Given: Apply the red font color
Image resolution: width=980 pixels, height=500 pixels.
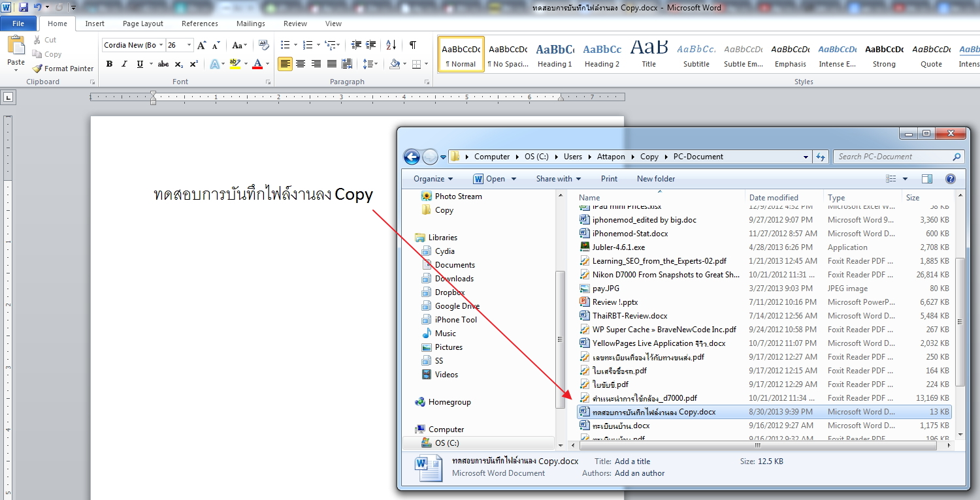Looking at the screenshot, I should [x=257, y=64].
